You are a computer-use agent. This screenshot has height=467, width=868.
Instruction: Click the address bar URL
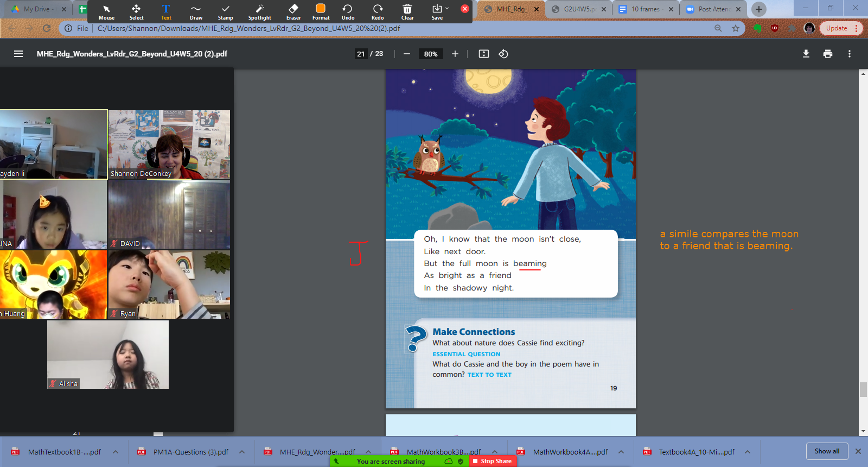(x=249, y=28)
